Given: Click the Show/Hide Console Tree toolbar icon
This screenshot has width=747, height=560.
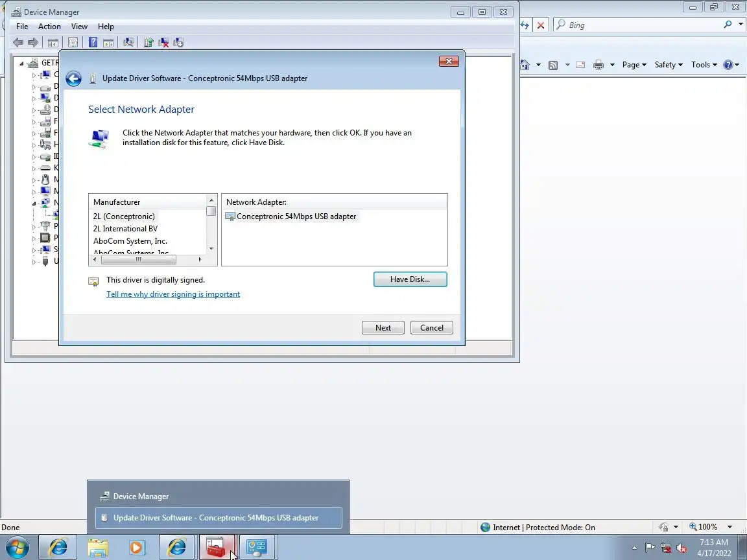Looking at the screenshot, I should [x=53, y=42].
